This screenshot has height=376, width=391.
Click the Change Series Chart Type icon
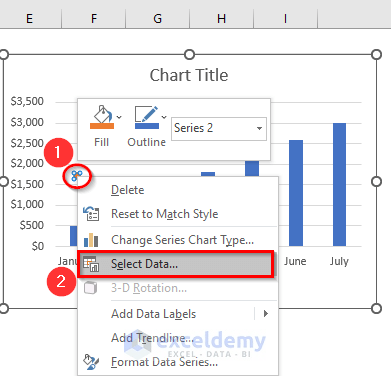pyautogui.click(x=91, y=240)
